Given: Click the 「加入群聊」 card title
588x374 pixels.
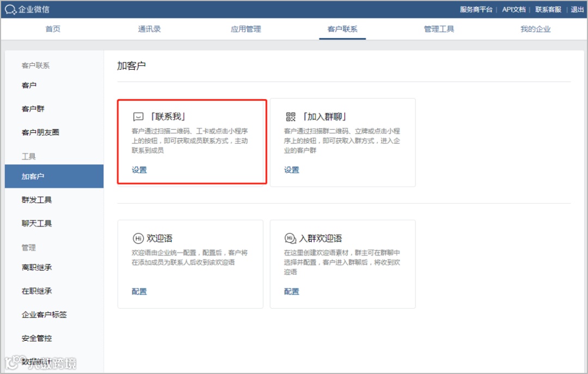Looking at the screenshot, I should coord(324,117).
